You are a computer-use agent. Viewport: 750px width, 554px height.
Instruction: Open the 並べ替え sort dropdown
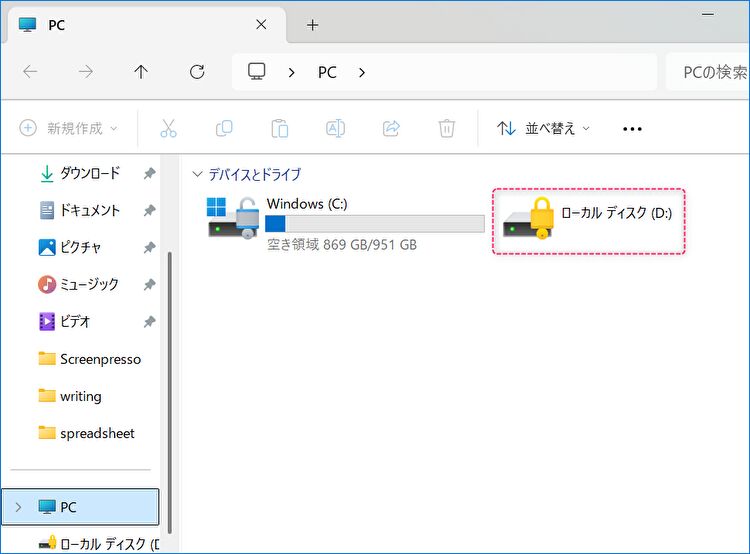(544, 128)
